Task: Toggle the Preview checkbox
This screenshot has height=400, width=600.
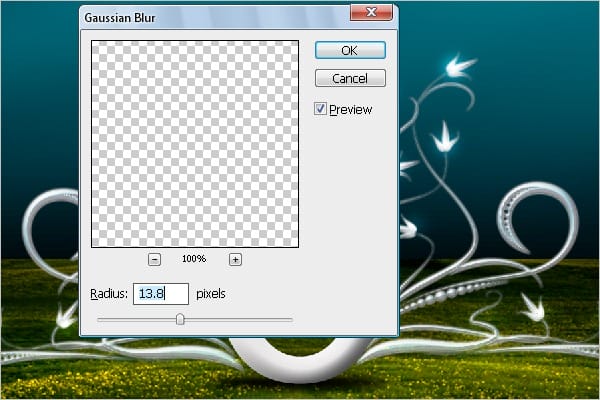Action: point(320,108)
